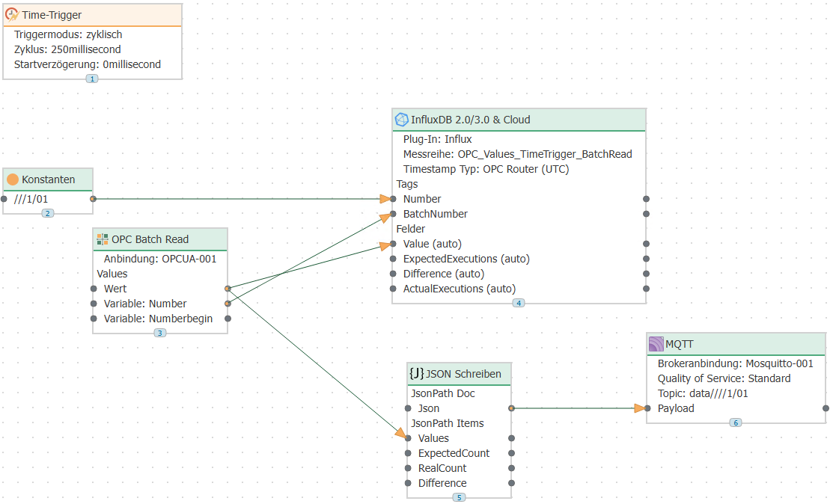
Task: Click the Json output port of JSON Schreiben
Action: click(x=511, y=408)
